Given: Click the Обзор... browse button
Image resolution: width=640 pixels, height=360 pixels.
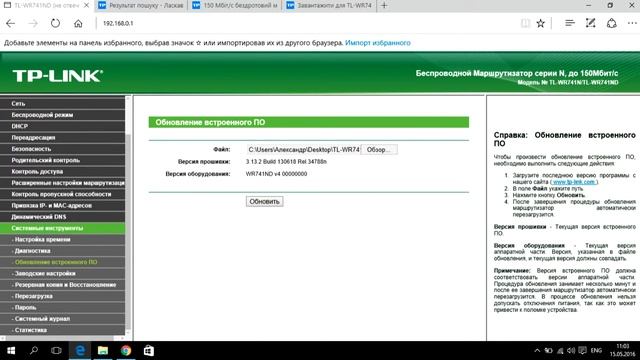Looking at the screenshot, I should [x=378, y=150].
